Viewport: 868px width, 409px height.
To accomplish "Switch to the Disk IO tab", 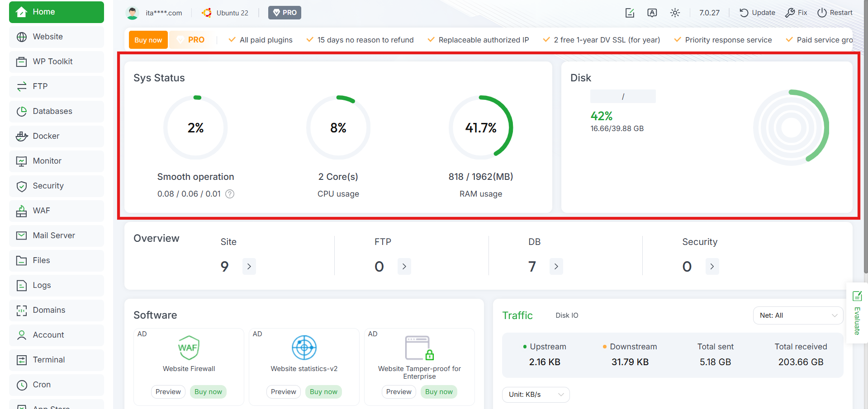I will tap(567, 315).
